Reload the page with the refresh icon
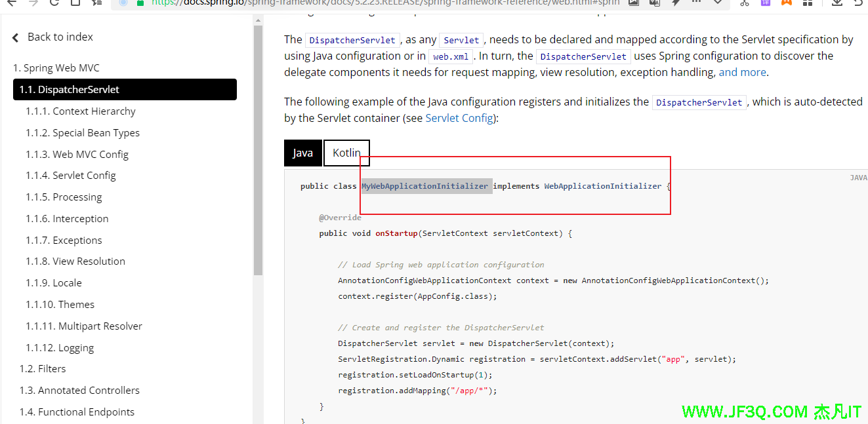Image resolution: width=868 pixels, height=424 pixels. [54, 3]
